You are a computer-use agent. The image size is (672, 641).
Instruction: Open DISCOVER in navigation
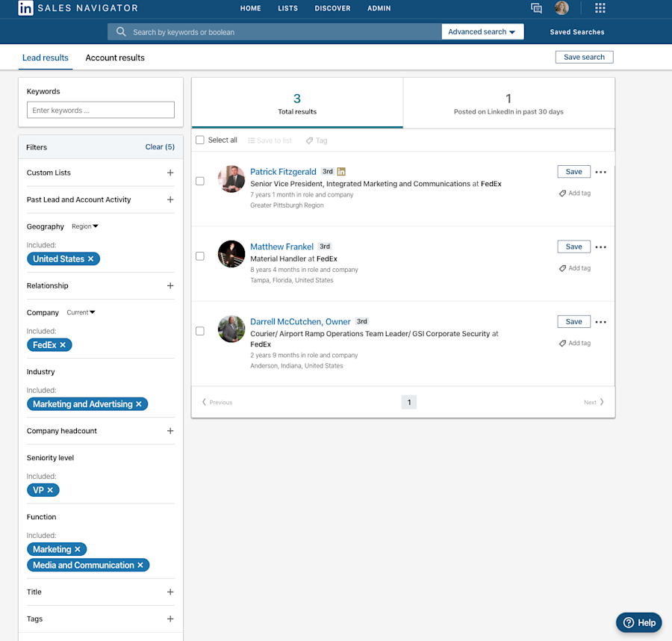click(x=332, y=8)
